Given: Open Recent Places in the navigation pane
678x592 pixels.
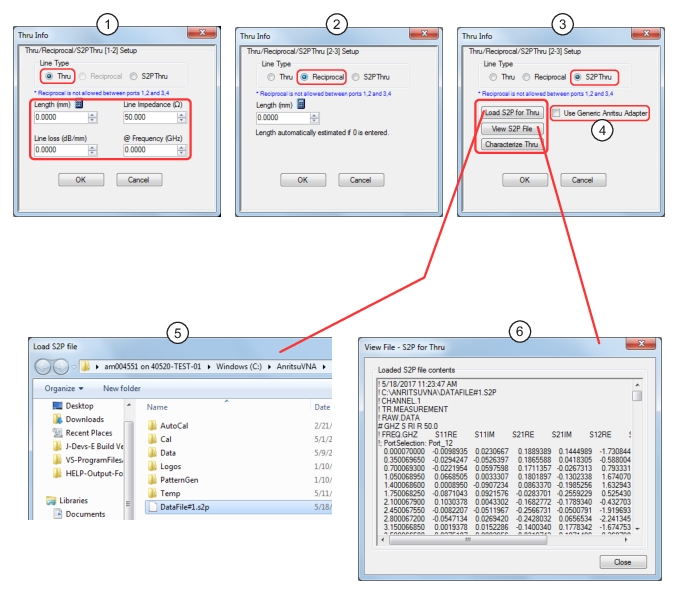Looking at the screenshot, I should [97, 433].
